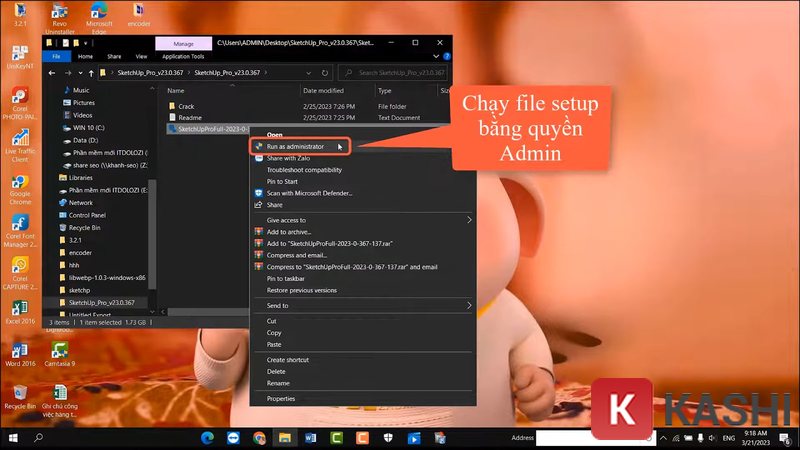Viewport: 800px width, 450px height.
Task: Choose Delete in the context menu
Action: click(x=276, y=371)
